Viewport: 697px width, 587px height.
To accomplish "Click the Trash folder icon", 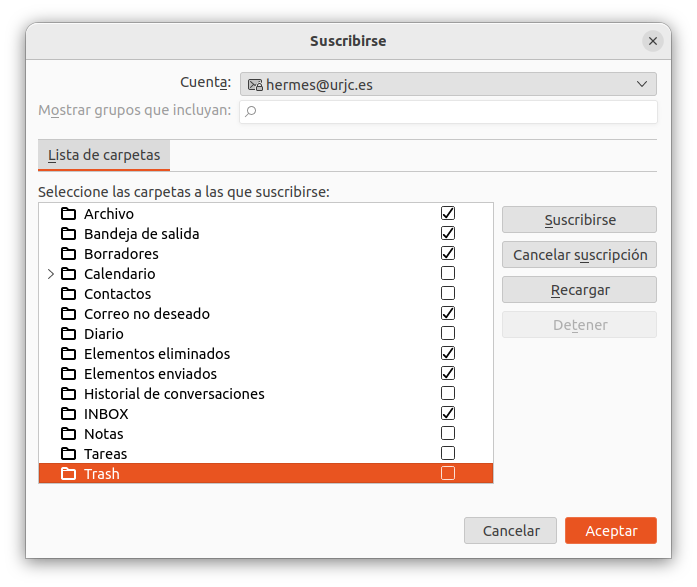I will (68, 474).
